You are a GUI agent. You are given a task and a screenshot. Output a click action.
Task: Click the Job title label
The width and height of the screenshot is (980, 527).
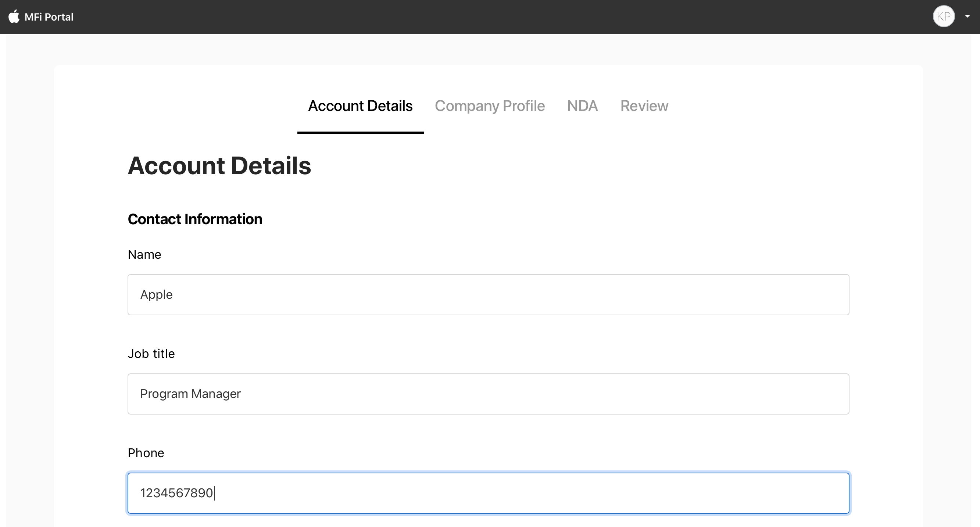pyautogui.click(x=151, y=354)
